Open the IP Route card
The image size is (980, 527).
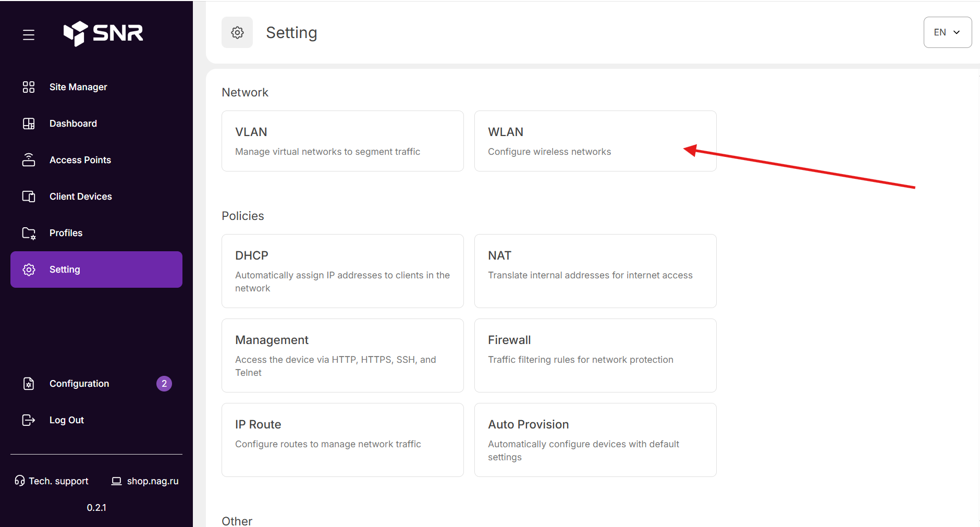click(x=342, y=440)
